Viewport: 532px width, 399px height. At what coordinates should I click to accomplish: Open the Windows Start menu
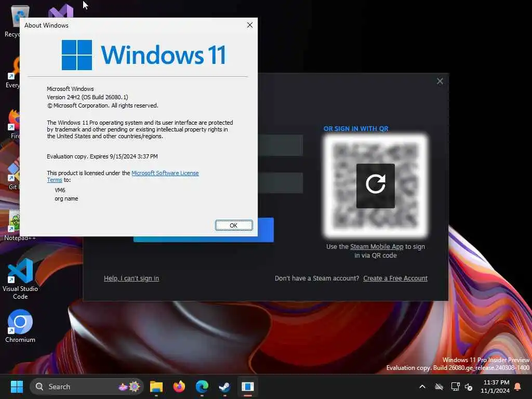[17, 387]
